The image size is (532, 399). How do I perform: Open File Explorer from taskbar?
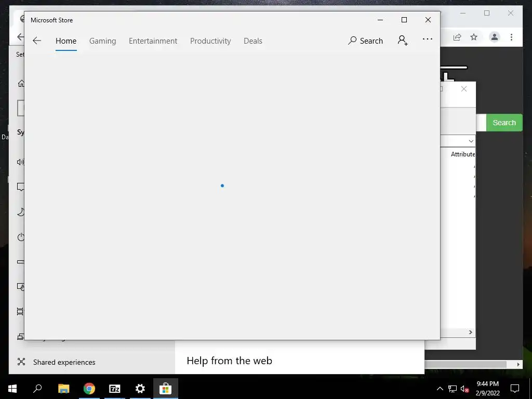tap(63, 389)
